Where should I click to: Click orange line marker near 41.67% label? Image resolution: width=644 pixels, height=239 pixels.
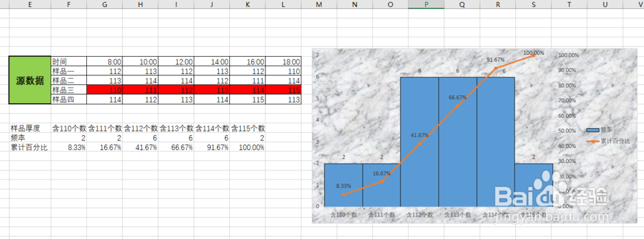pyautogui.click(x=419, y=144)
